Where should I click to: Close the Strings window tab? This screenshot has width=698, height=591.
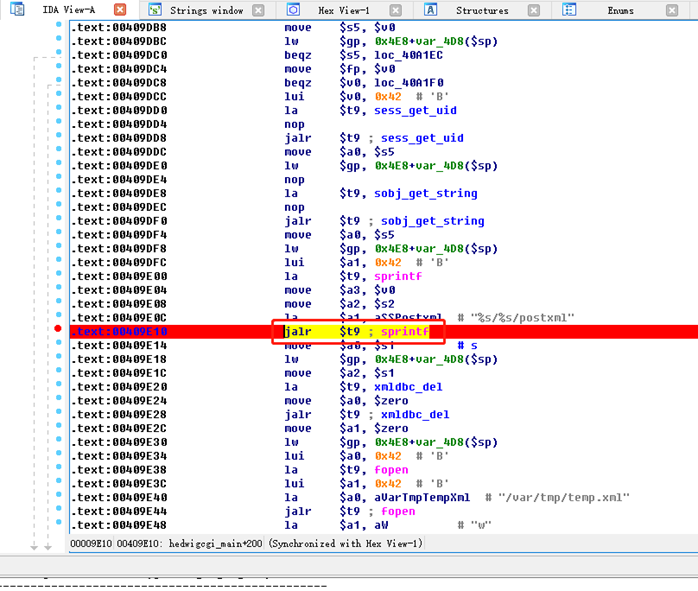(x=258, y=10)
